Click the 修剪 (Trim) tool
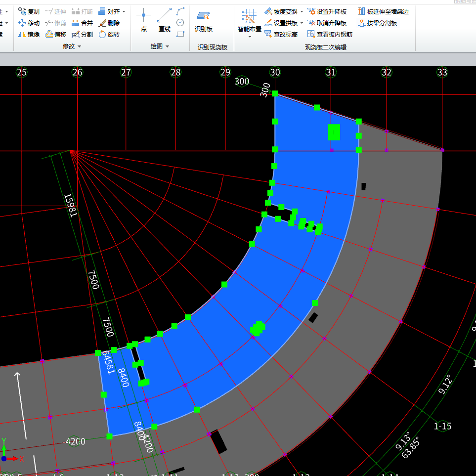 coord(55,23)
